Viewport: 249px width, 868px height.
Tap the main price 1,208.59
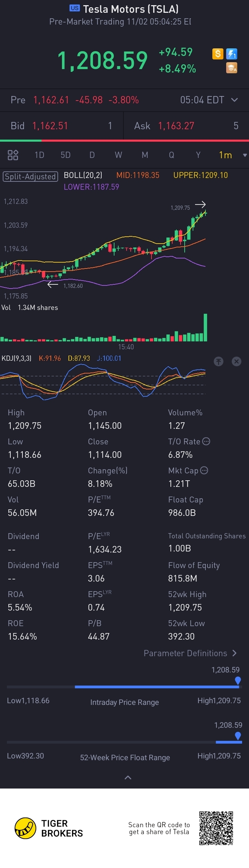pos(102,60)
